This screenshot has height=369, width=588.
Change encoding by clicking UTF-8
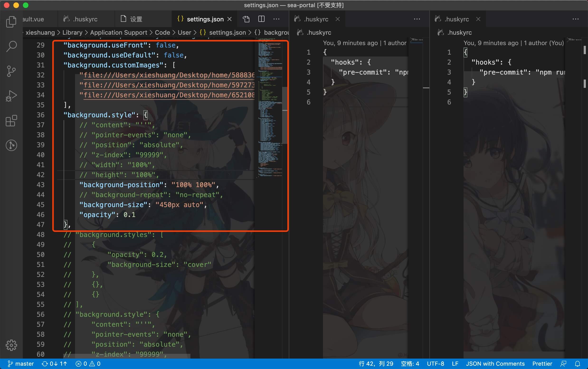pos(436,363)
